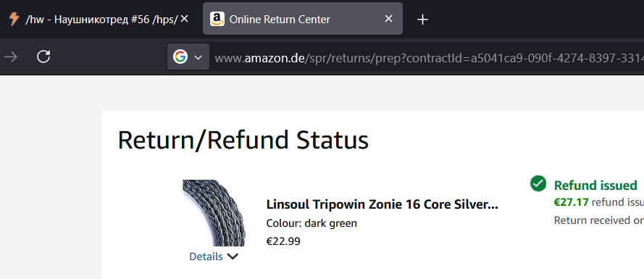Close the Online Return Center tab

click(x=388, y=19)
